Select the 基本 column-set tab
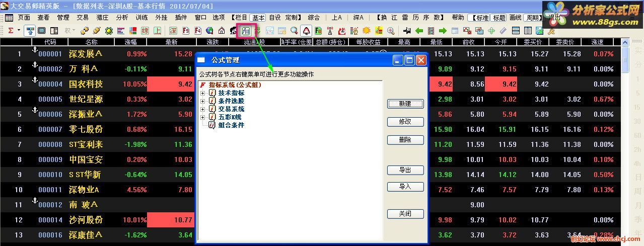 [x=258, y=18]
